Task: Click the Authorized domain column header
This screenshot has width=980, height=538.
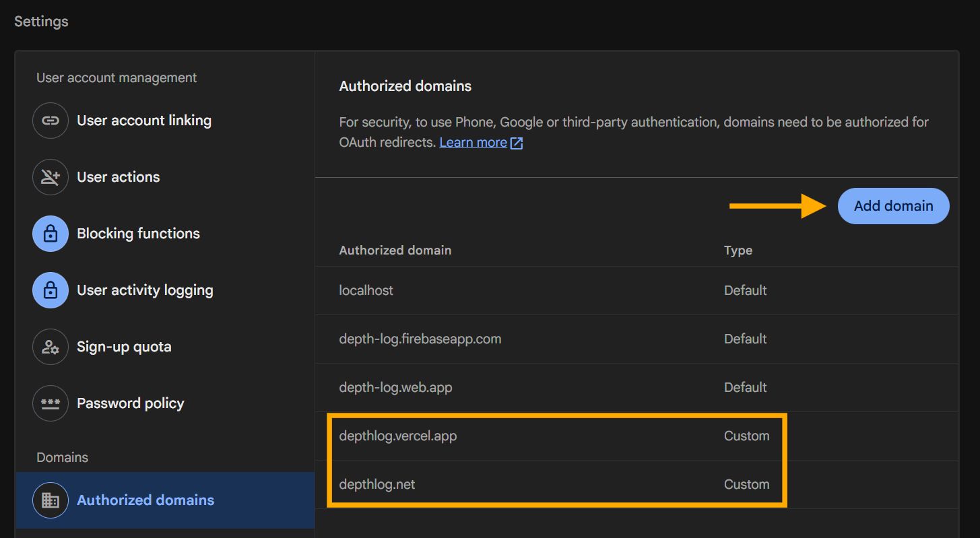Action: pyautogui.click(x=395, y=250)
